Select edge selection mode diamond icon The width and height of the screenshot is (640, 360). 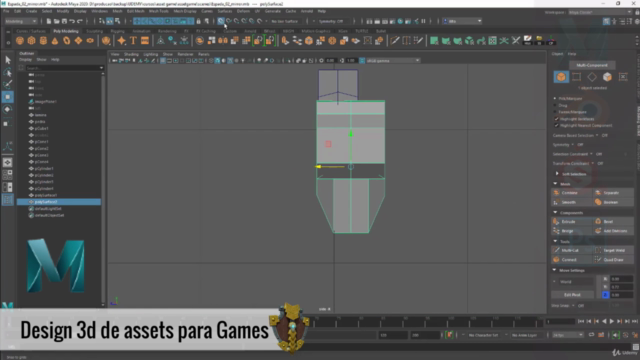click(592, 77)
